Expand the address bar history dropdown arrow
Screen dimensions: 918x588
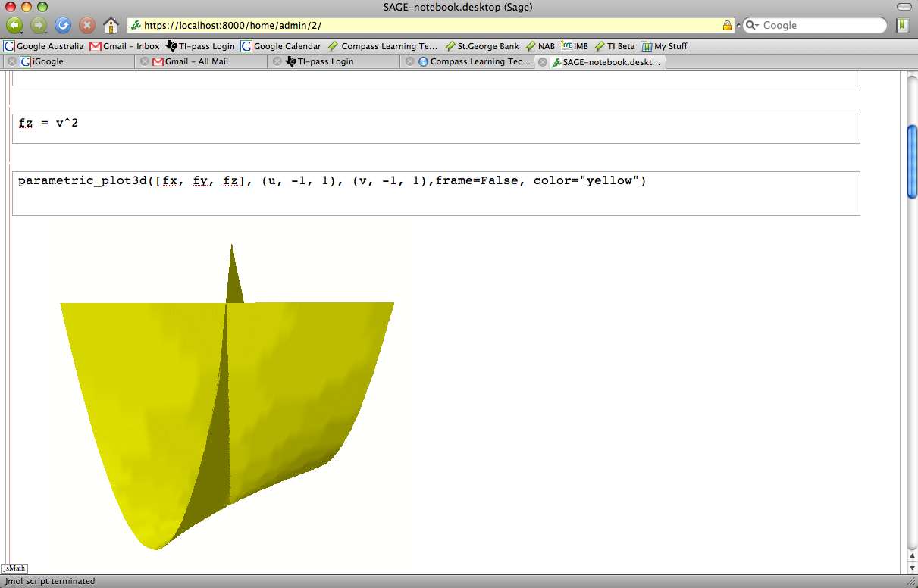tap(738, 25)
